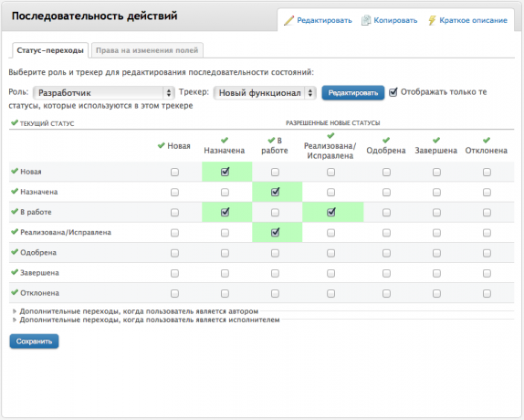
Task: Click the РАЗРЕШЕННЫЕ НОВЫЕ СТАТУСЫ heading
Action: pos(332,123)
